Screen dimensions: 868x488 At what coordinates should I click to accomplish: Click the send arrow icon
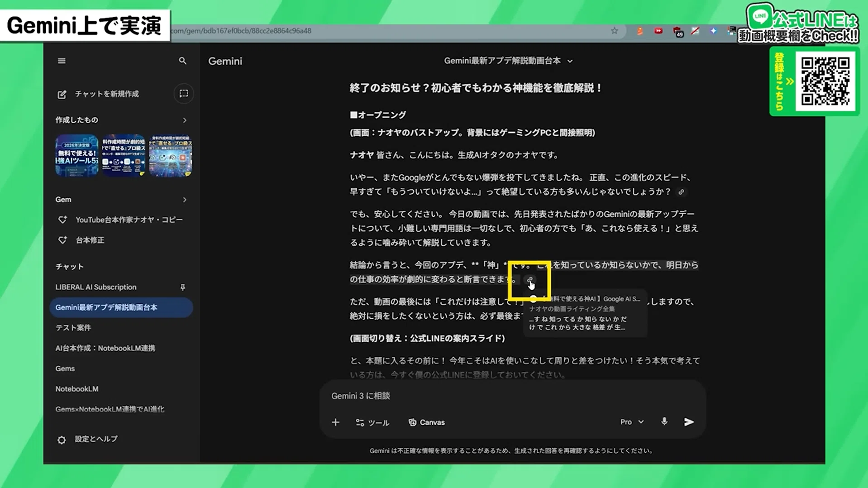point(689,422)
